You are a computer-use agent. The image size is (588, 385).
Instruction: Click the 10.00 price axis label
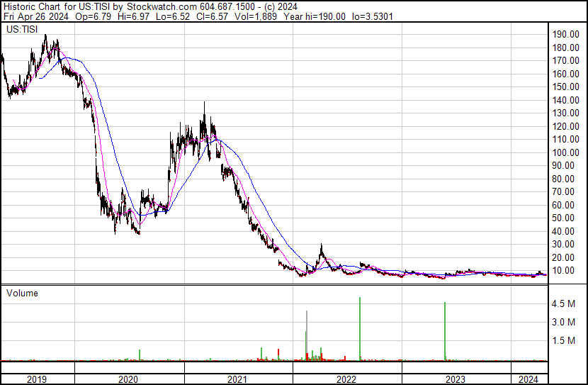click(x=563, y=271)
